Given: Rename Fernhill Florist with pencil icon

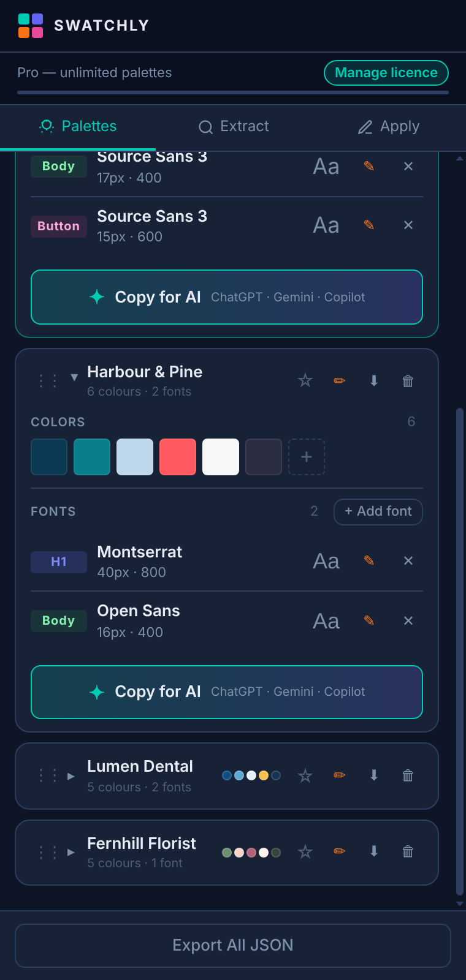Looking at the screenshot, I should (340, 852).
